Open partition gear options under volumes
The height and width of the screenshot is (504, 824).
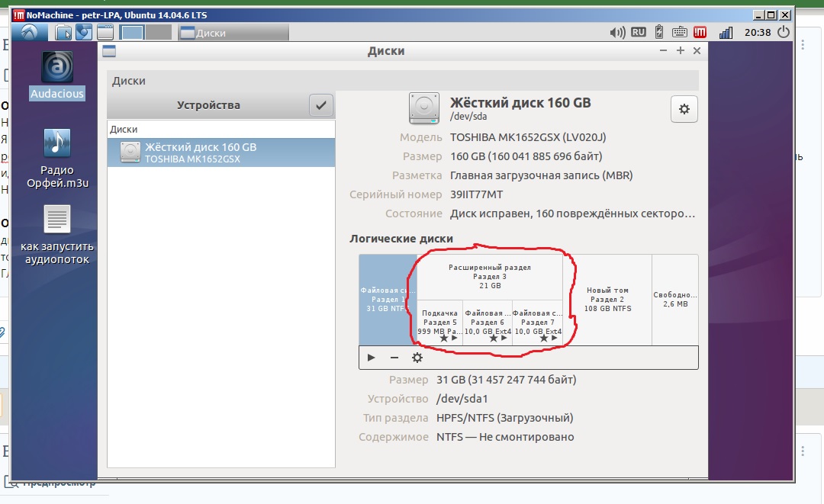pyautogui.click(x=417, y=358)
